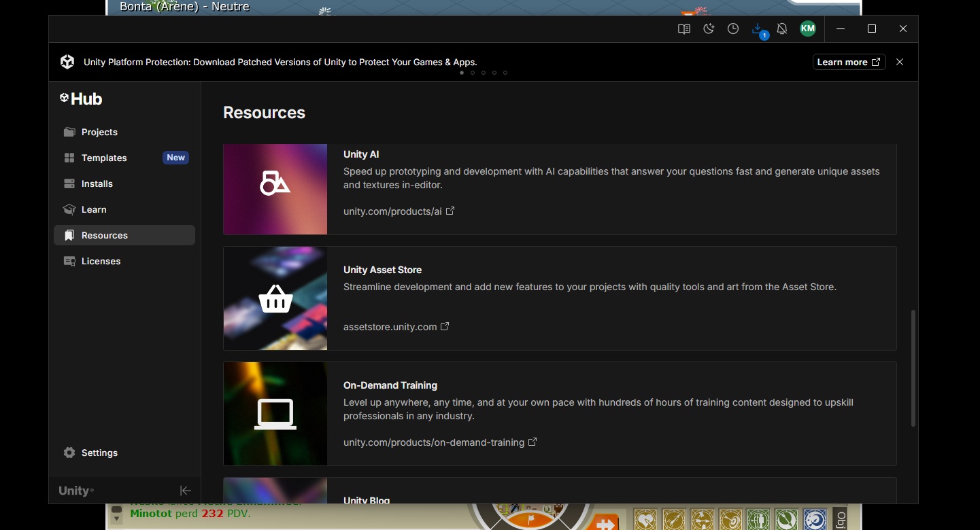The image size is (980, 530).
Task: Select heart-with-arrow spell icon in game window
Action: (x=646, y=520)
